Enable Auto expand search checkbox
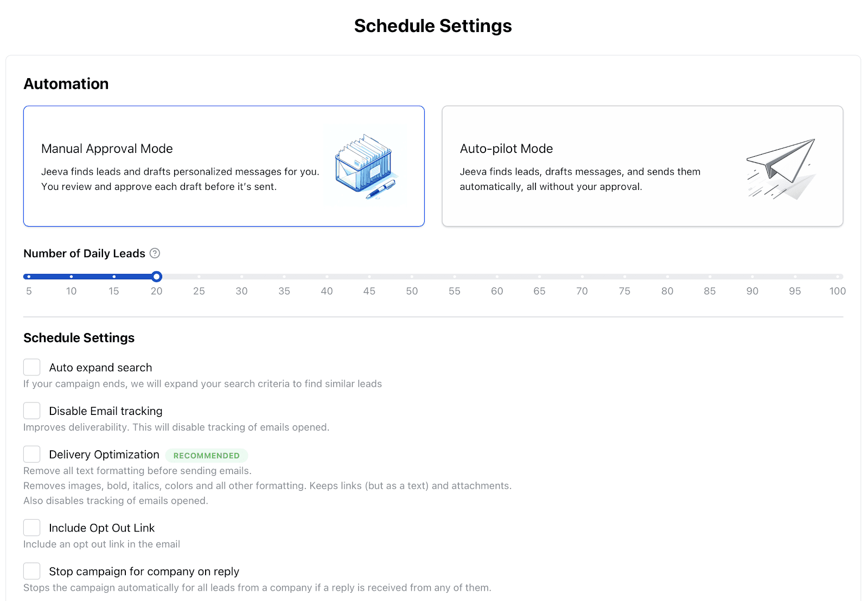Screen dimensions: 868x601 [x=32, y=367]
